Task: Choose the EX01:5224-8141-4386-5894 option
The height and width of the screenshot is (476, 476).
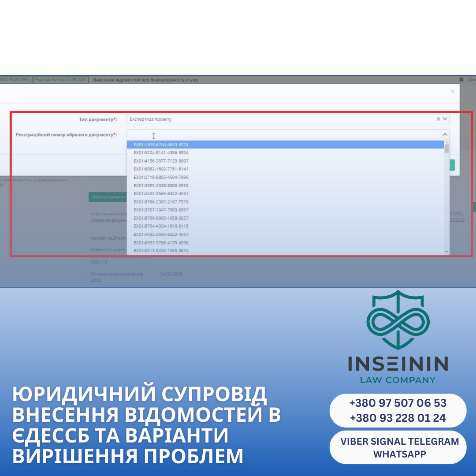Action: [285, 152]
